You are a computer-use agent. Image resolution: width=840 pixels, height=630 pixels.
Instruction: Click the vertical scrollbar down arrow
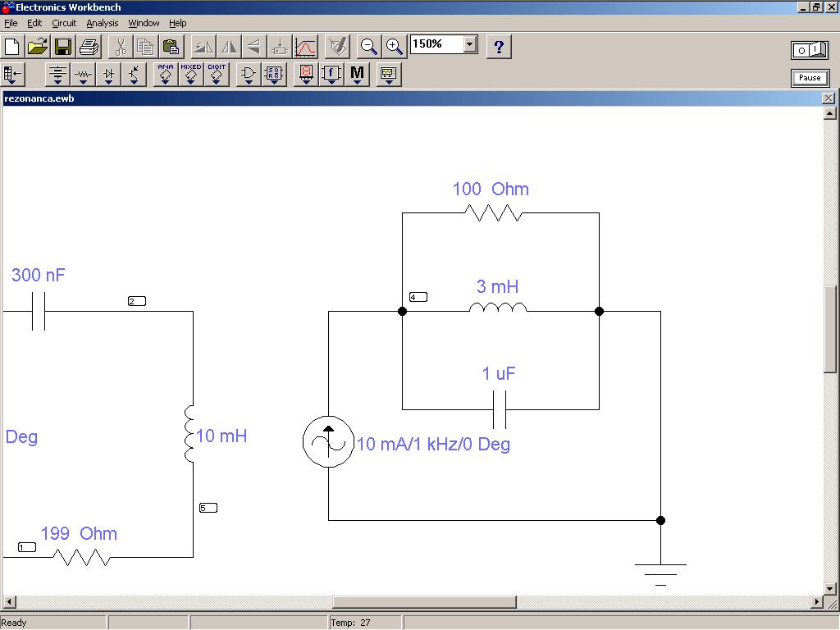point(830,589)
